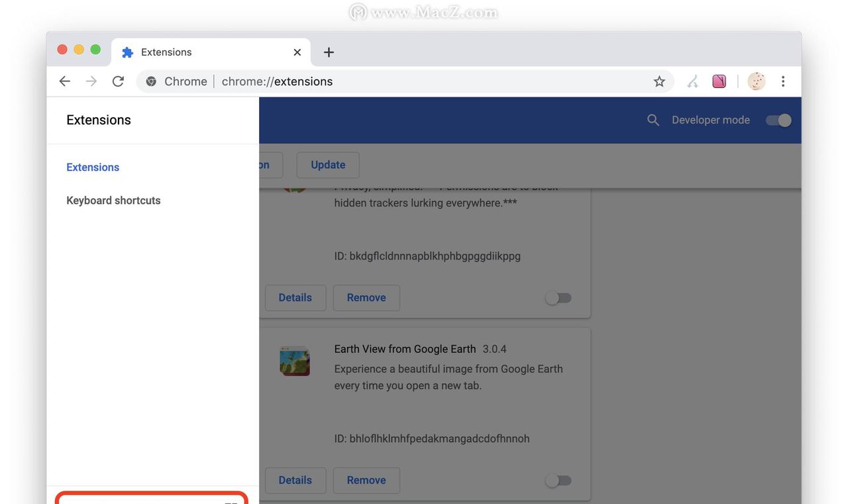Bookmark this page with the star icon
Screen dimensions: 848x504
[x=659, y=81]
